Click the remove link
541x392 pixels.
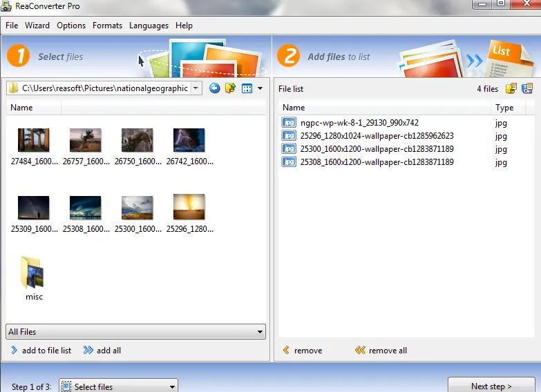(308, 351)
